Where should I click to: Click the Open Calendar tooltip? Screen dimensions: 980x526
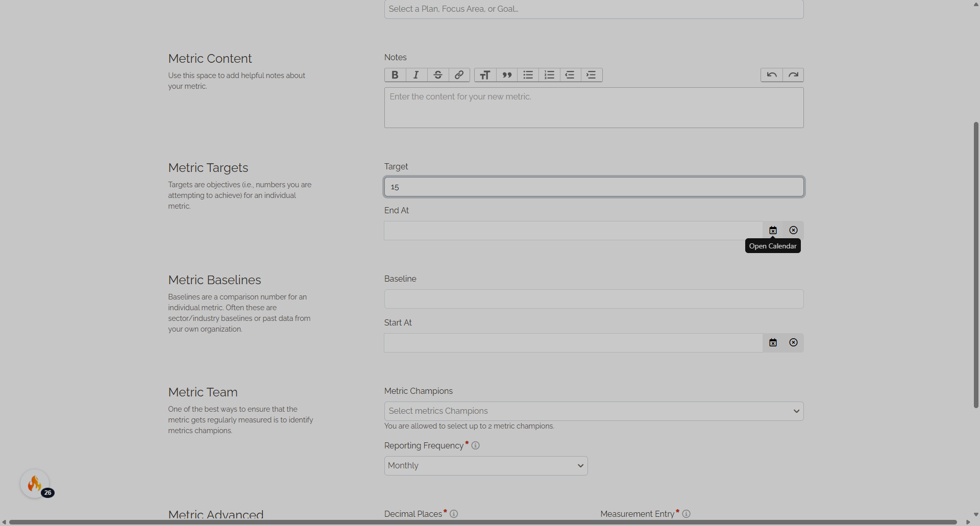[773, 246]
